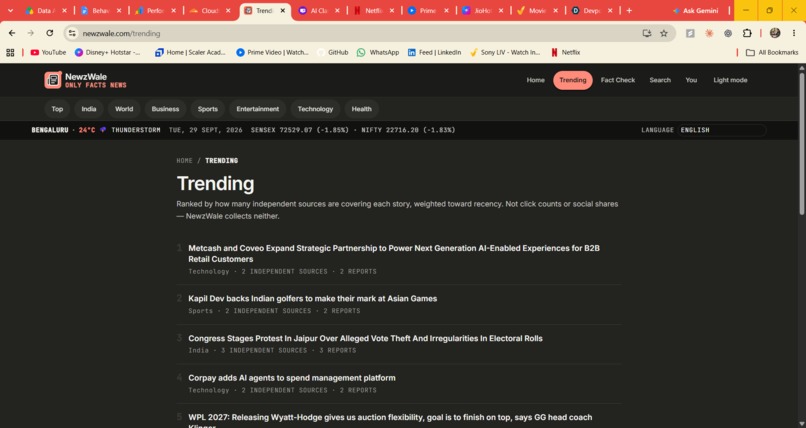Open the tab search chevron at top left
Viewport: 806px width, 428px height.
click(x=10, y=10)
